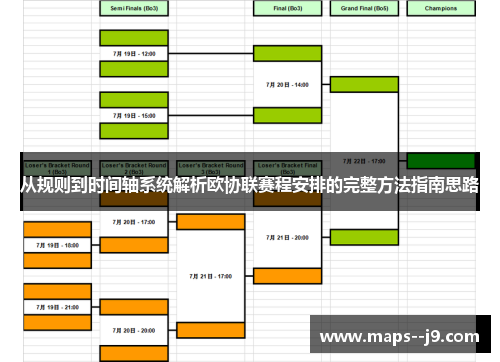Select the Champions header cell

(x=441, y=8)
